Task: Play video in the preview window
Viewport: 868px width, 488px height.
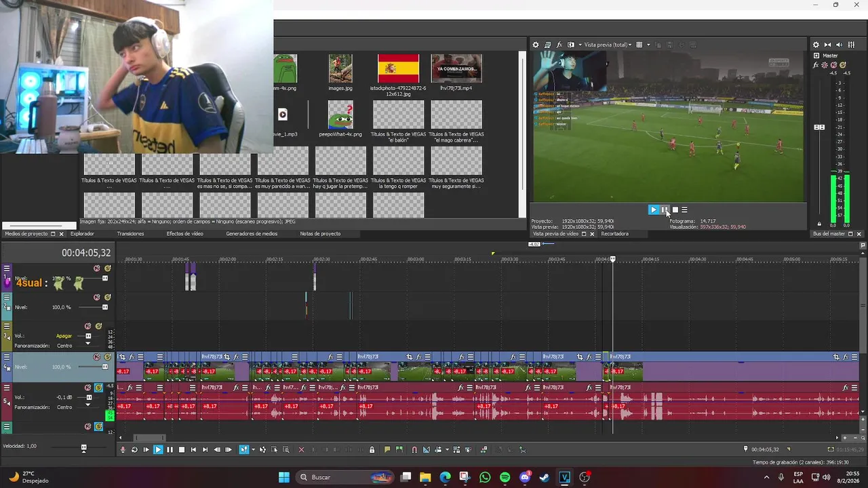Action: tap(653, 210)
